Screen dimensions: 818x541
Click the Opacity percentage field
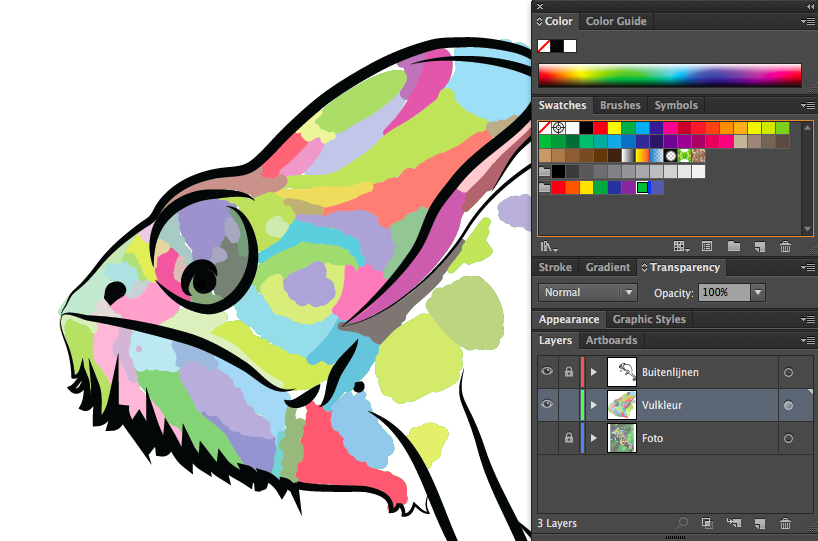(723, 292)
